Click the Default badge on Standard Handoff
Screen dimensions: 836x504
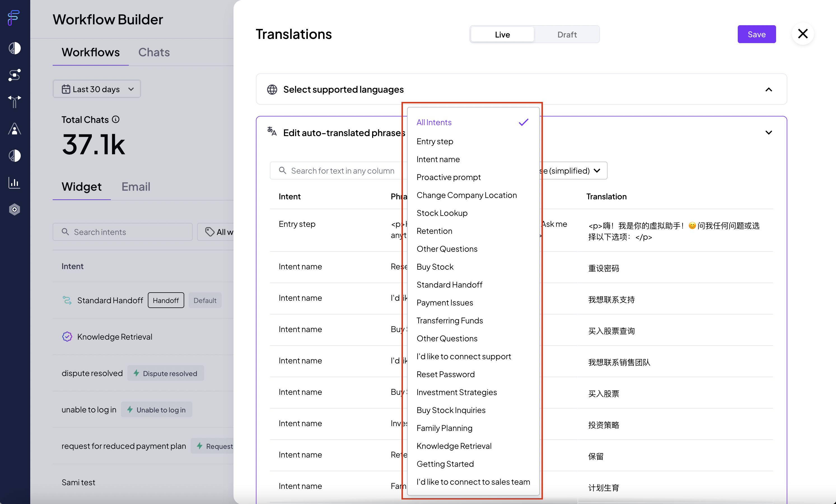click(205, 300)
